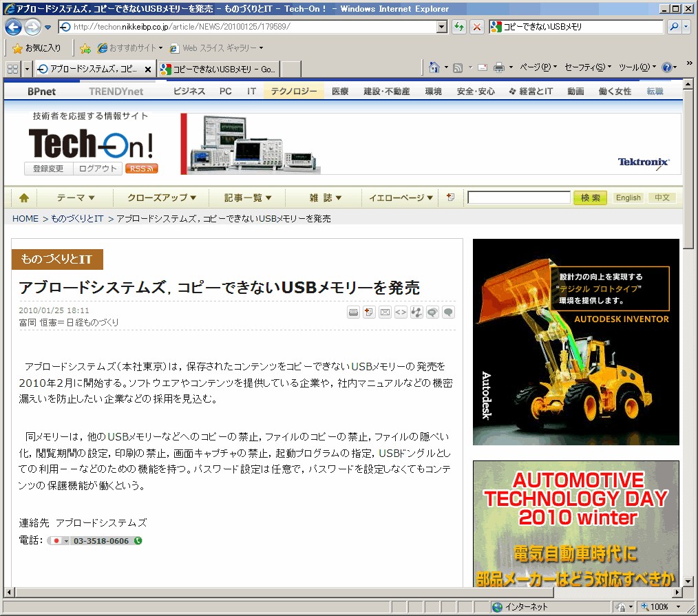Click the BPnet link

coord(41,92)
